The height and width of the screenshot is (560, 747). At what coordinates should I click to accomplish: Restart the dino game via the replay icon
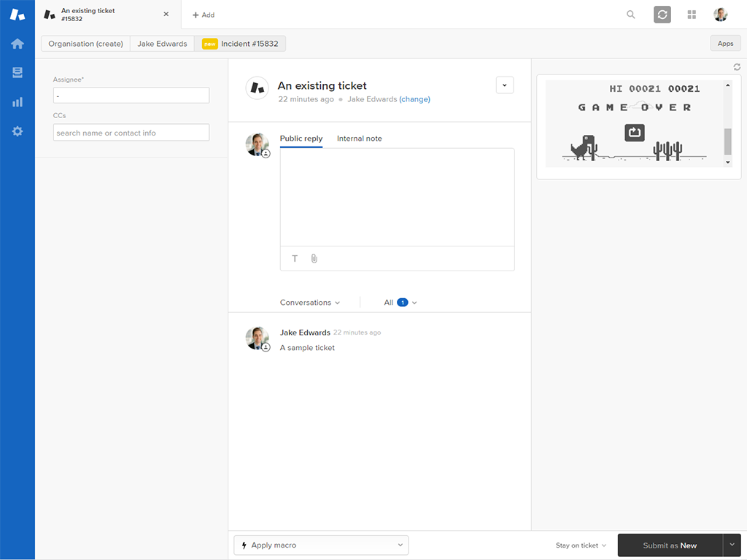[x=634, y=132]
